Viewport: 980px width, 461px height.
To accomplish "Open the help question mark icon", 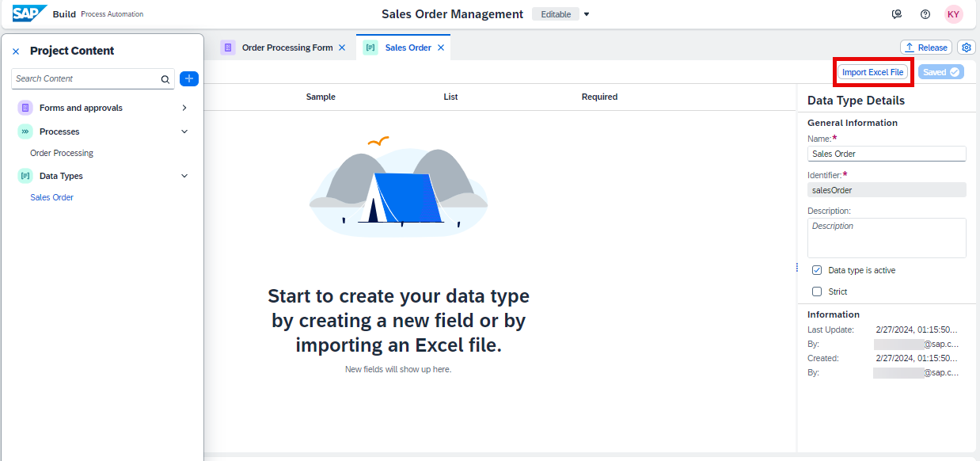I will [925, 14].
